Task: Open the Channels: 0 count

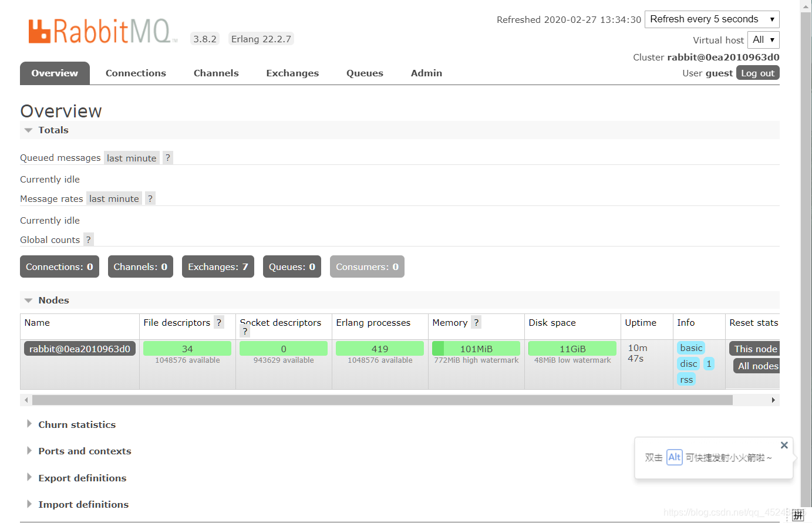Action: coord(140,266)
